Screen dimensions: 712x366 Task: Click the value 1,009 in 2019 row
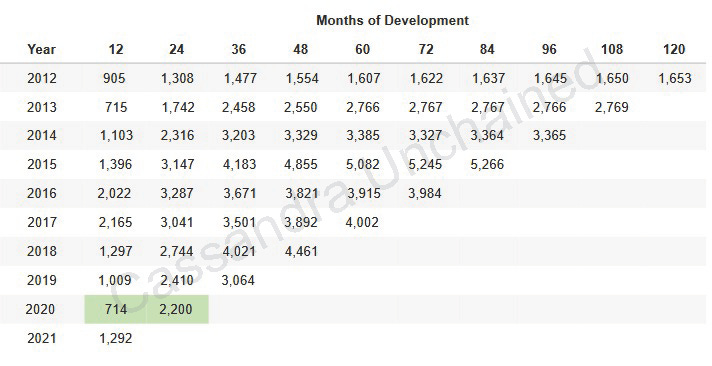[x=115, y=280]
